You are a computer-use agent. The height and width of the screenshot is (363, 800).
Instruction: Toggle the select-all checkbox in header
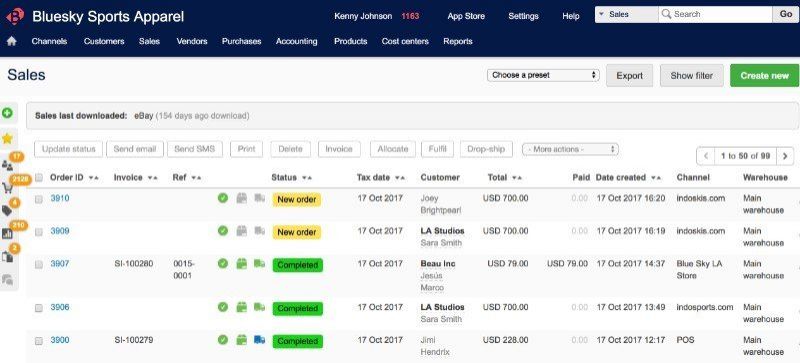(x=39, y=178)
